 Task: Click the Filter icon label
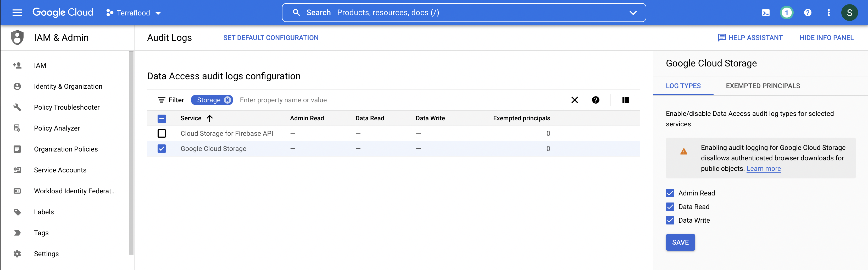[x=171, y=100]
